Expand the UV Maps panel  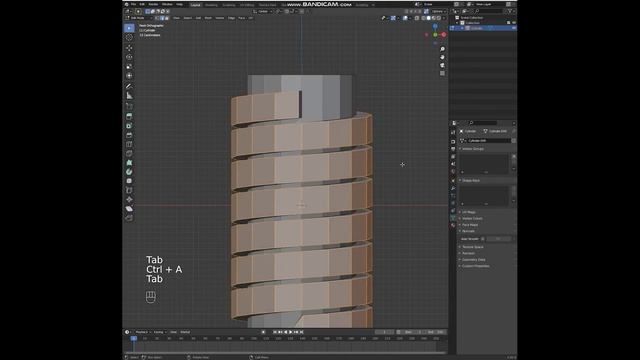[469, 212]
